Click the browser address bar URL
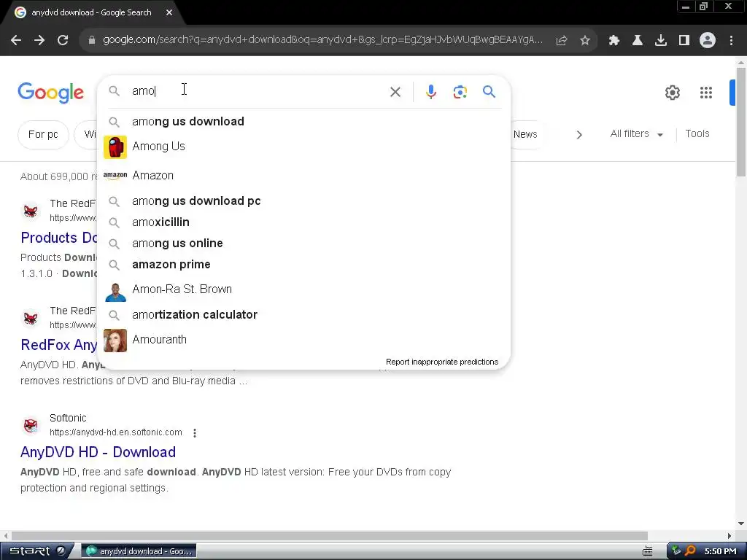 tap(322, 40)
